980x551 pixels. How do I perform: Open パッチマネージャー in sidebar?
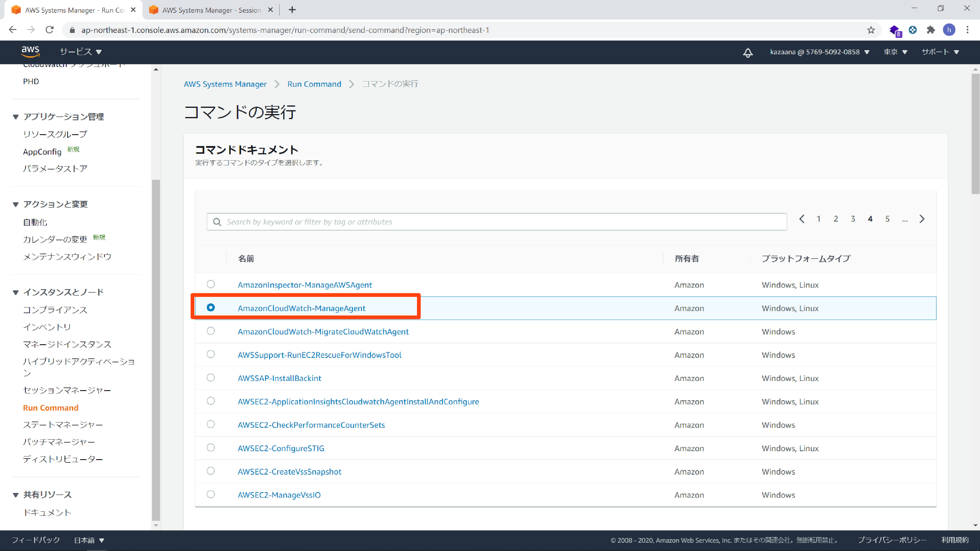coord(59,442)
